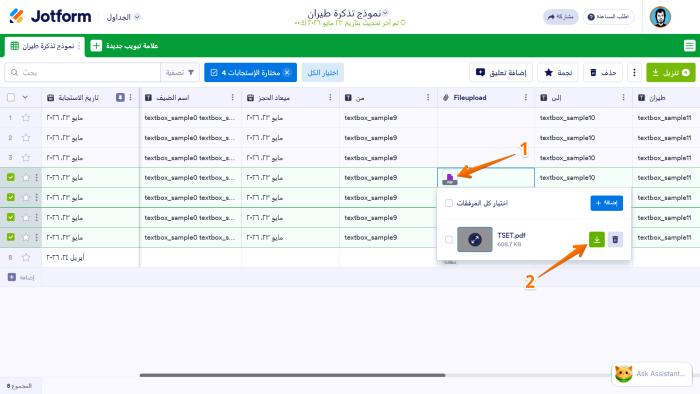The width and height of the screenshot is (700, 394).
Task: Open the green hamburger menu in the tab bar
Action: pyautogui.click(x=689, y=46)
